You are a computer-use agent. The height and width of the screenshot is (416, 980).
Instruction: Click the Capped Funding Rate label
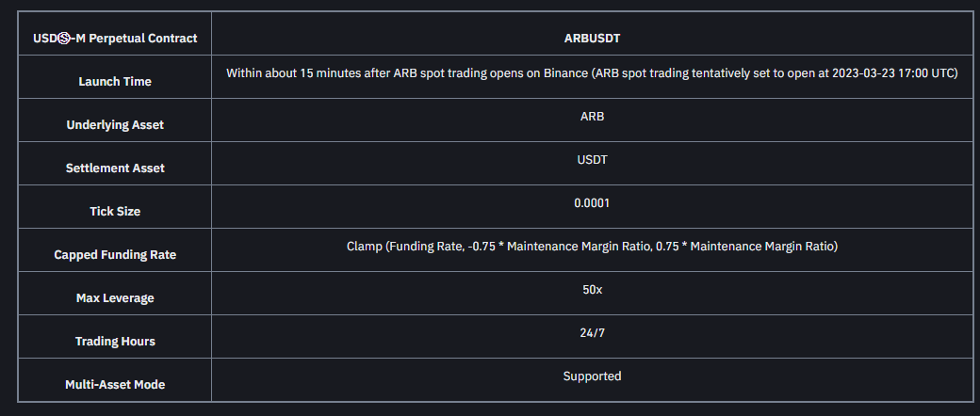(x=115, y=255)
